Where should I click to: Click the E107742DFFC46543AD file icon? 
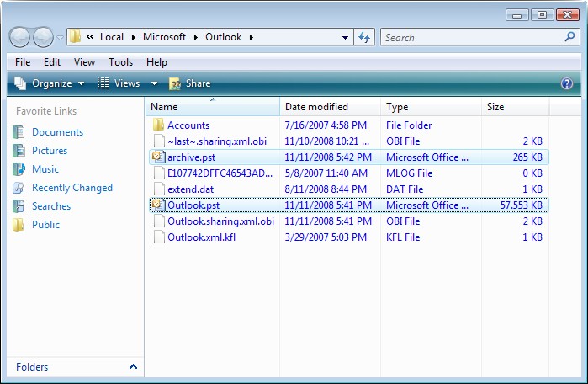pos(159,173)
